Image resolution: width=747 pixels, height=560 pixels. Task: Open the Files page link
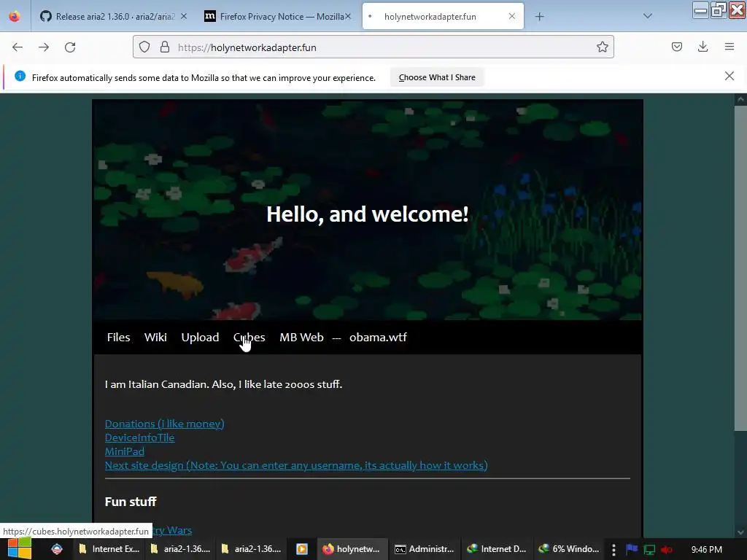coord(119,338)
